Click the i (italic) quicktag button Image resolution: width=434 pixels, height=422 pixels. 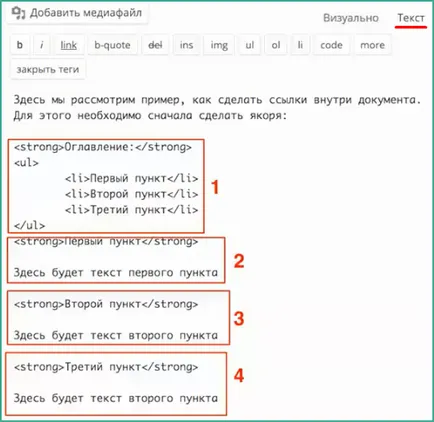point(42,45)
